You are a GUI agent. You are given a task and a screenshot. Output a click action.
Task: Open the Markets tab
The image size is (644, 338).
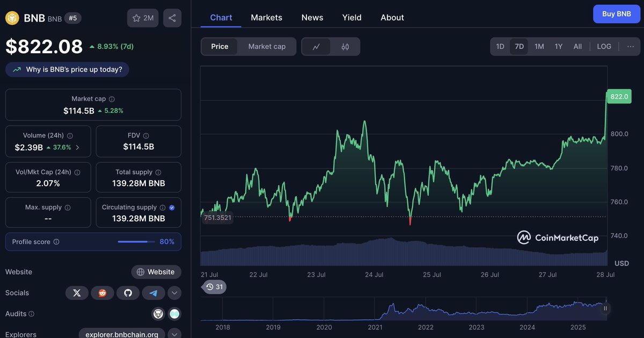(x=266, y=17)
